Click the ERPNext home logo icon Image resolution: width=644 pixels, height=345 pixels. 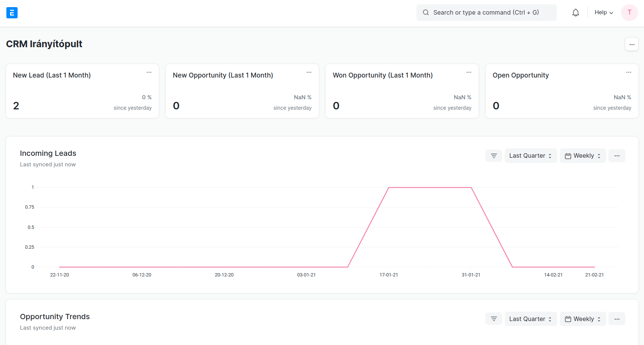pos(12,13)
